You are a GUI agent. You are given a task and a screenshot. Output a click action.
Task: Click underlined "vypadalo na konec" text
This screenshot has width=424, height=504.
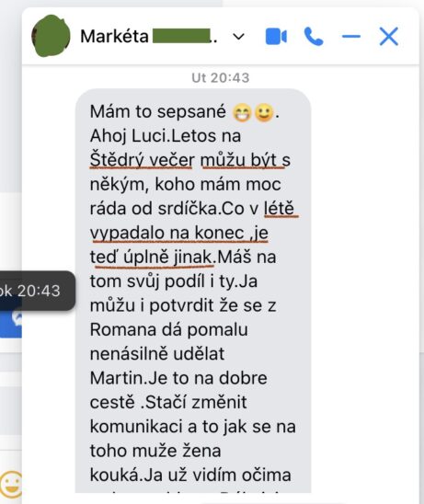coord(166,233)
